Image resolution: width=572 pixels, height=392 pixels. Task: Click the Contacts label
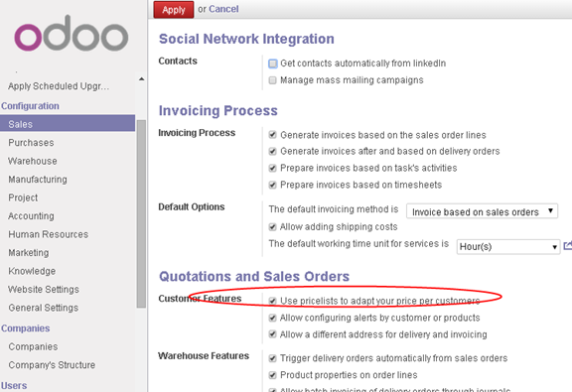pyautogui.click(x=178, y=61)
